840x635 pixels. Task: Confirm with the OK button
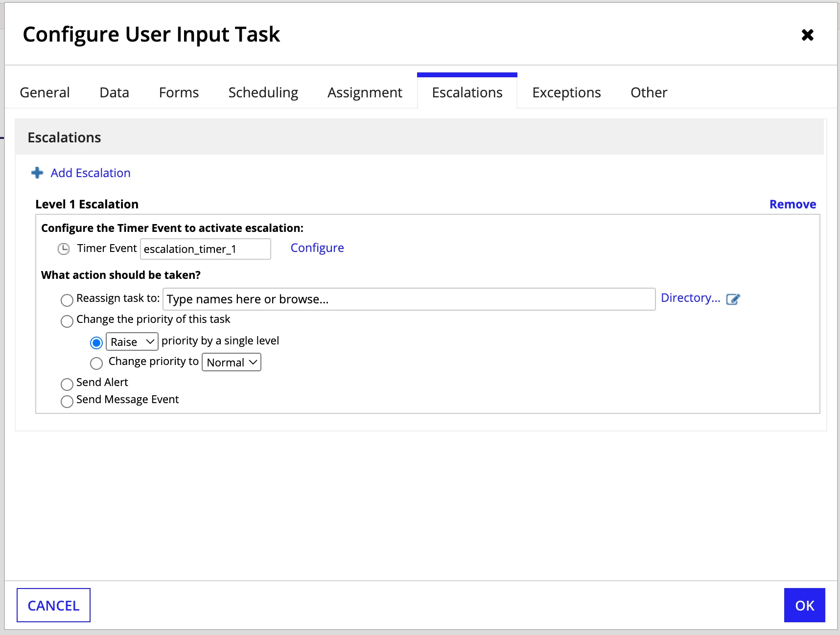804,605
